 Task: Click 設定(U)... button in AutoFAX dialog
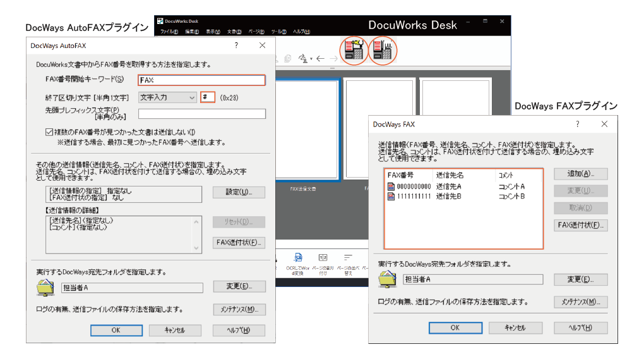click(239, 192)
